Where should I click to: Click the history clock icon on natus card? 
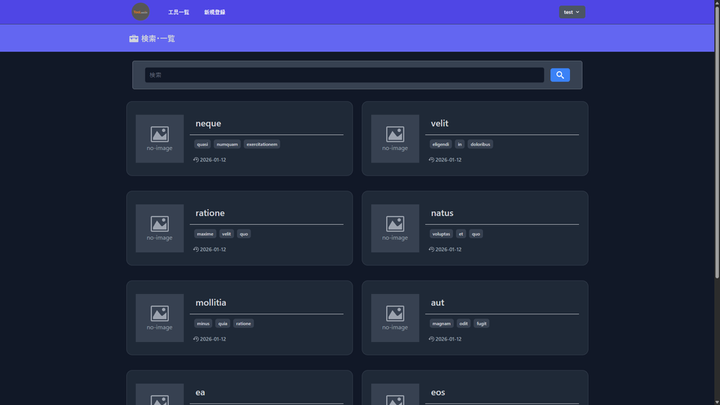pos(432,249)
